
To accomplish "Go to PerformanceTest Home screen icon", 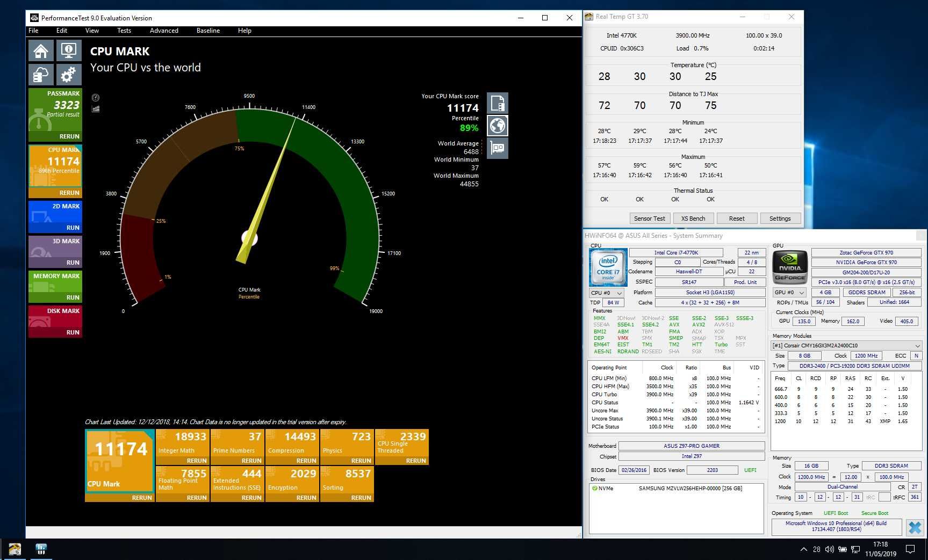I will [41, 50].
